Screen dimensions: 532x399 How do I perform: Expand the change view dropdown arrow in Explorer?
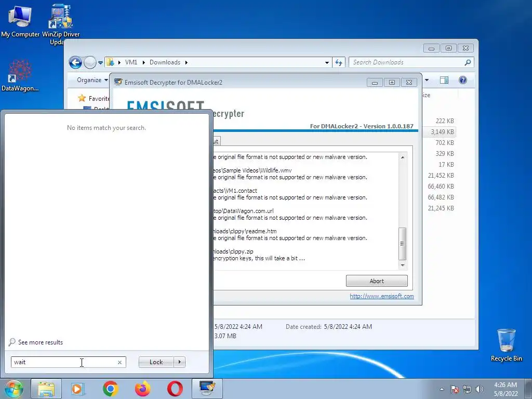click(x=427, y=80)
